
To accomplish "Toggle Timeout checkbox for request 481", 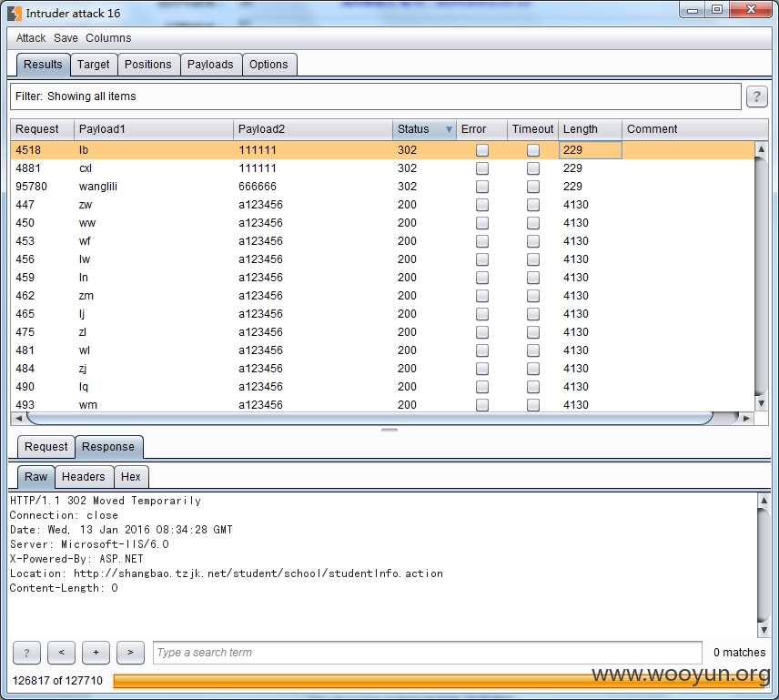I will click(533, 350).
